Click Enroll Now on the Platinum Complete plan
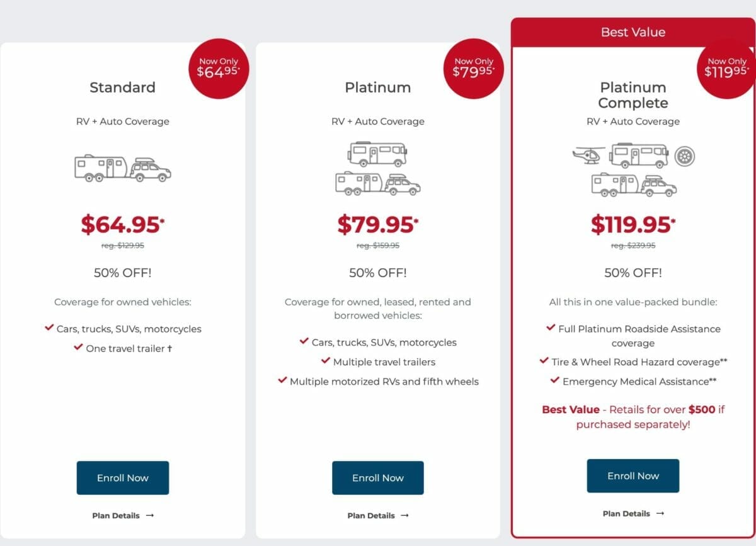The image size is (756, 546). pos(633,475)
